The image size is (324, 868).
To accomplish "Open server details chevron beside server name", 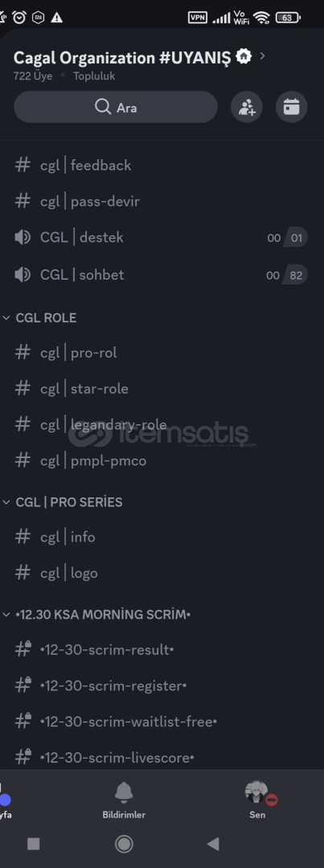I will click(262, 56).
